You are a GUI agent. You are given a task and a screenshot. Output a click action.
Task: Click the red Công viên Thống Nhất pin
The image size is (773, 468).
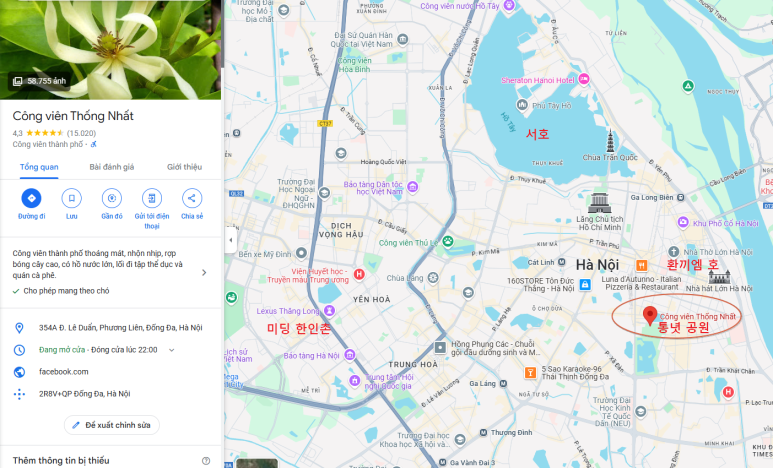[650, 315]
